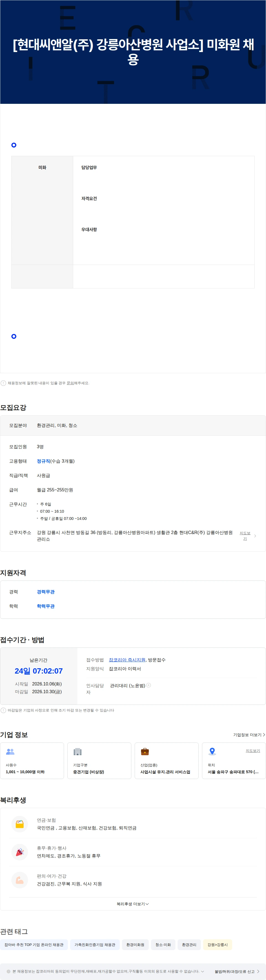Expand HR contact plus icon beside 관리대리

click(149, 685)
